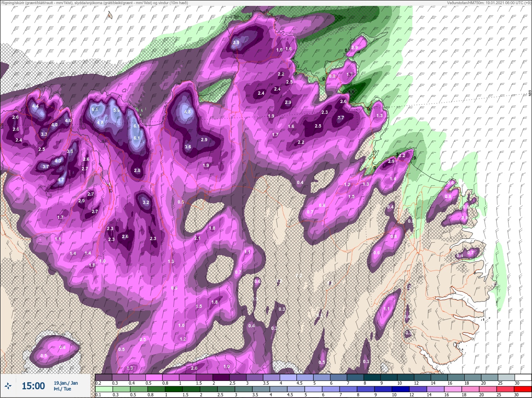Click the 3.7 precipitation value on map
This screenshot has height=398, width=532.
(x=46, y=167)
